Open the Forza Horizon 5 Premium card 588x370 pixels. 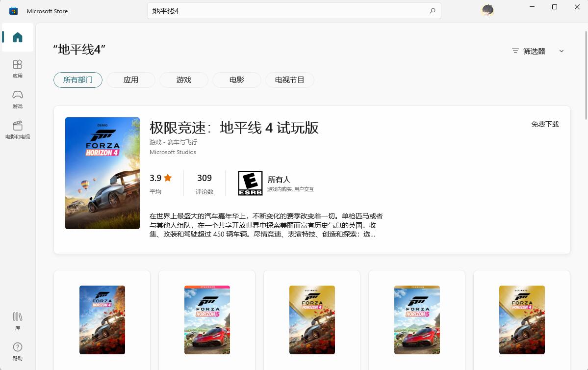pos(417,320)
